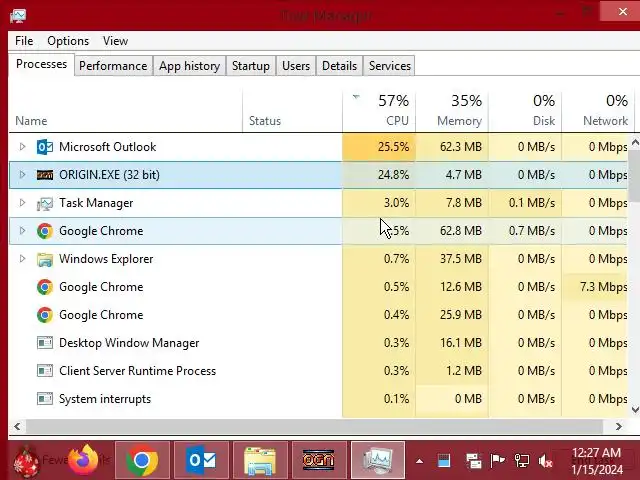Open the View menu
The width and height of the screenshot is (640, 480).
click(x=116, y=41)
